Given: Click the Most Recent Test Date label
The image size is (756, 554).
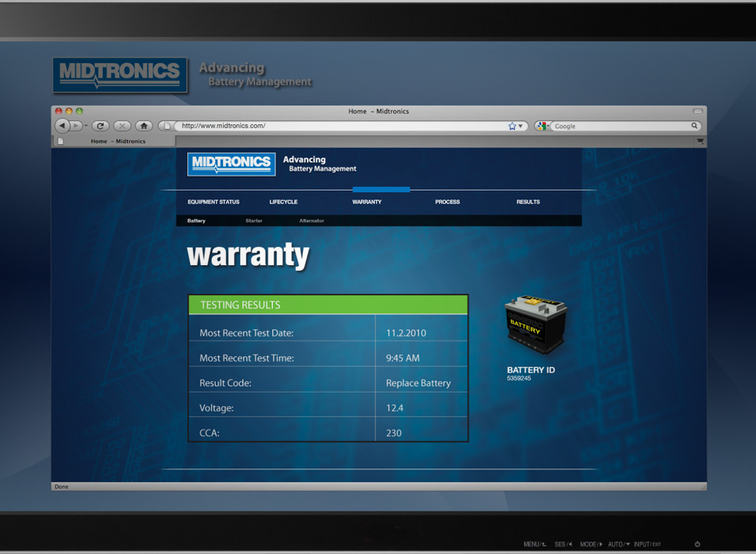Looking at the screenshot, I should pyautogui.click(x=247, y=333).
